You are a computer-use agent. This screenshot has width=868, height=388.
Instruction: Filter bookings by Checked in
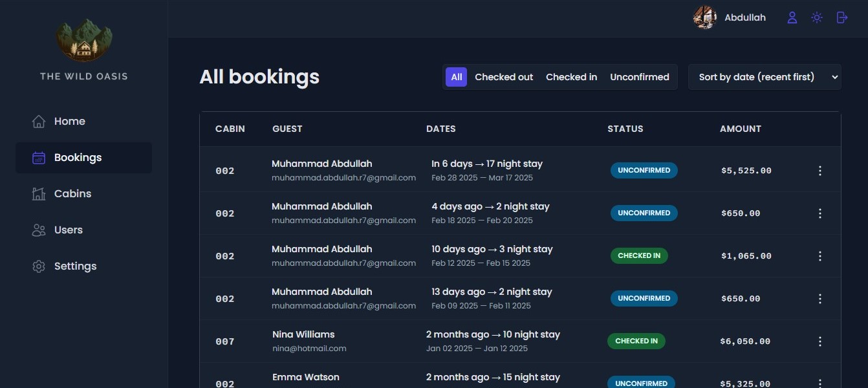pyautogui.click(x=571, y=77)
